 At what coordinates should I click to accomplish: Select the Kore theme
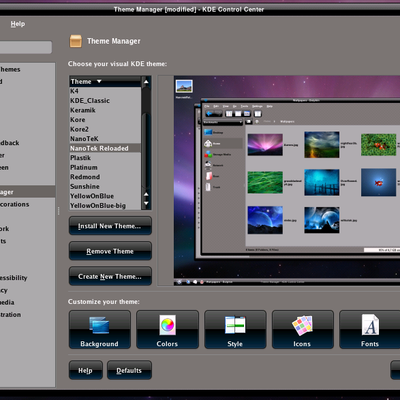(105, 120)
